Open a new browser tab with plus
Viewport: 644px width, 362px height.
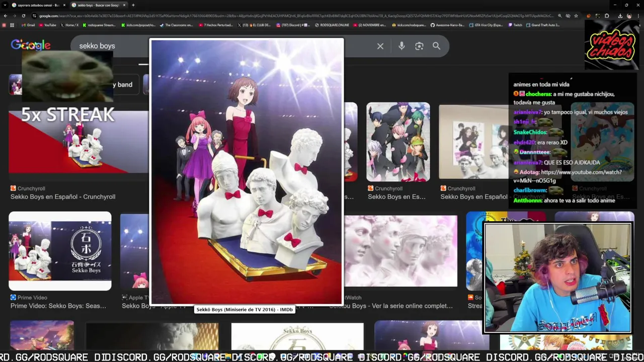click(x=133, y=5)
